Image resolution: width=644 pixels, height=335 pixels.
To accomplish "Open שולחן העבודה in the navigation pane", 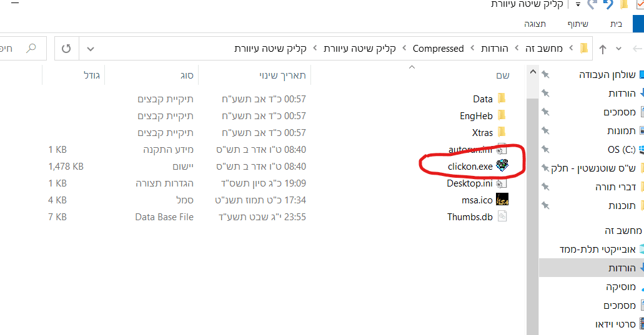I will pyautogui.click(x=607, y=75).
